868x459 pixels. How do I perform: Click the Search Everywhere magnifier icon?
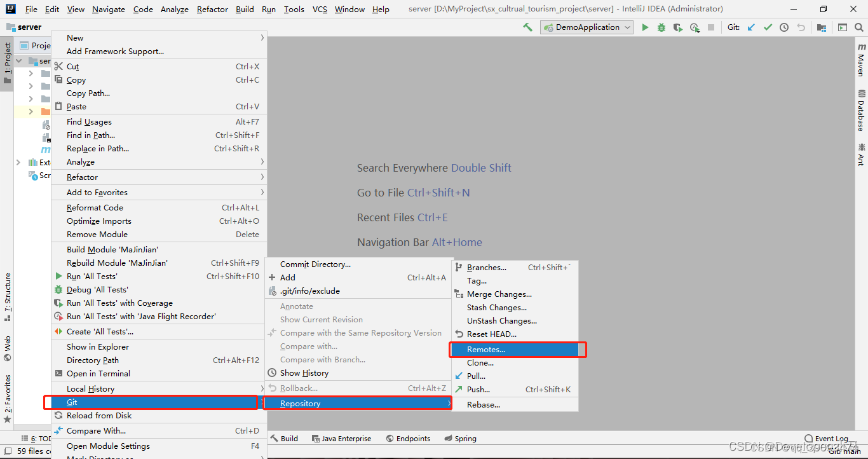859,27
